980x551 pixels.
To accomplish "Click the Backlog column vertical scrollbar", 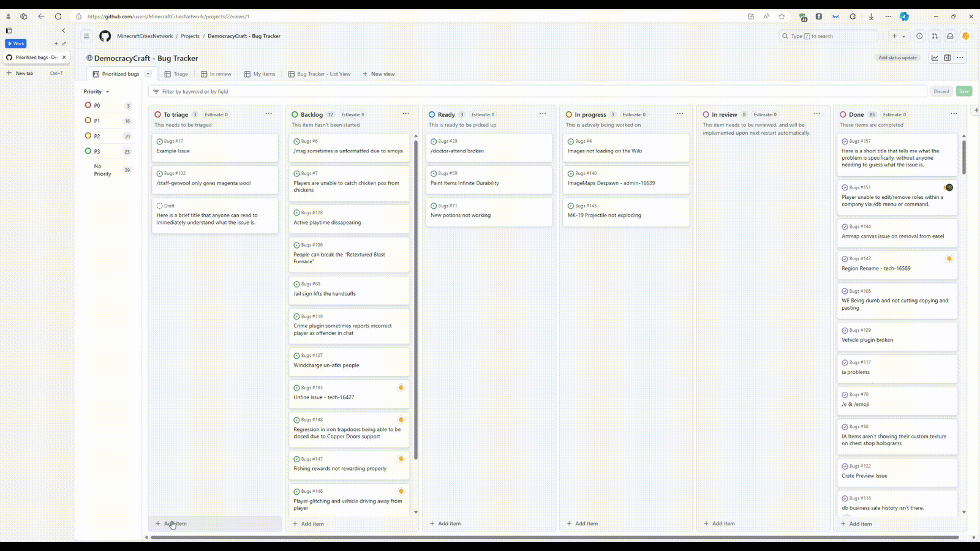I will coord(416,300).
